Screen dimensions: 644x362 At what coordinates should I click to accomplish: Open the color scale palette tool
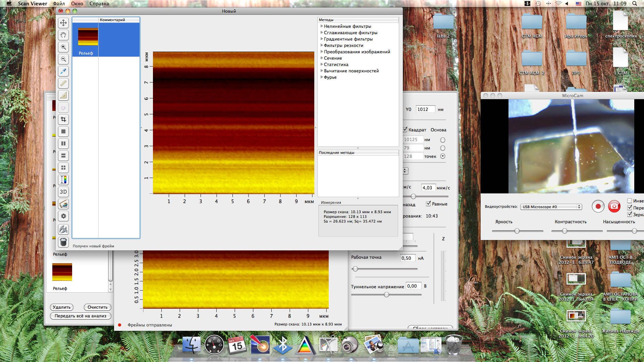pos(63,180)
